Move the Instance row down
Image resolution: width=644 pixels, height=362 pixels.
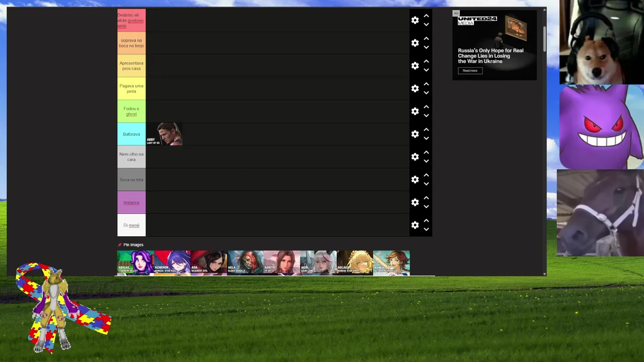[426, 207]
